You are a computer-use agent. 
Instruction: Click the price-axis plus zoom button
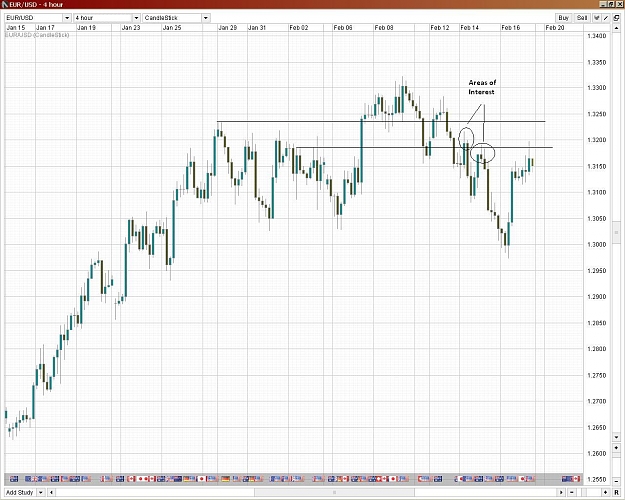[x=616, y=448]
